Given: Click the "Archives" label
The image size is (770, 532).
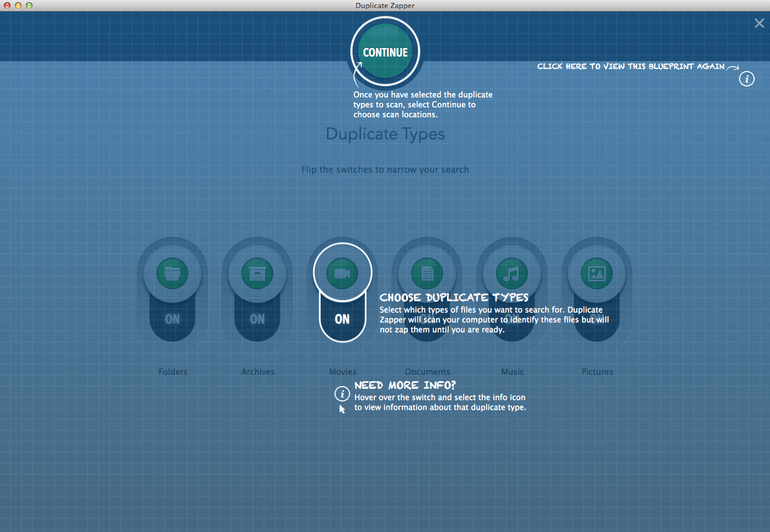Looking at the screenshot, I should click(x=258, y=372).
